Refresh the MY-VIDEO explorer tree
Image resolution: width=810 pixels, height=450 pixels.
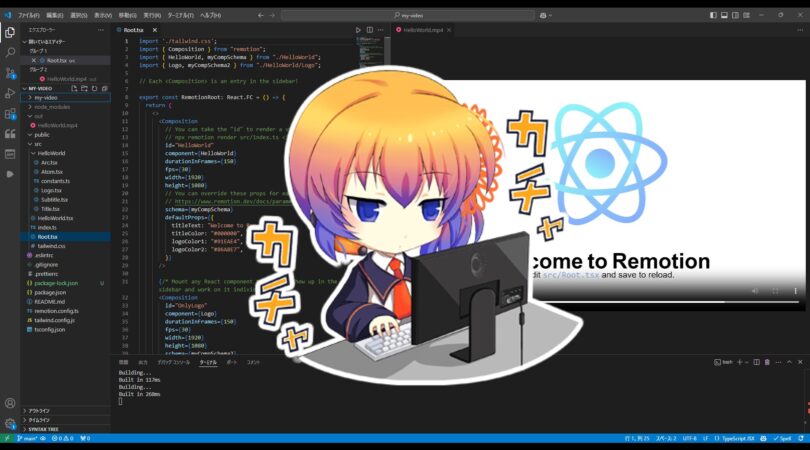(x=95, y=89)
